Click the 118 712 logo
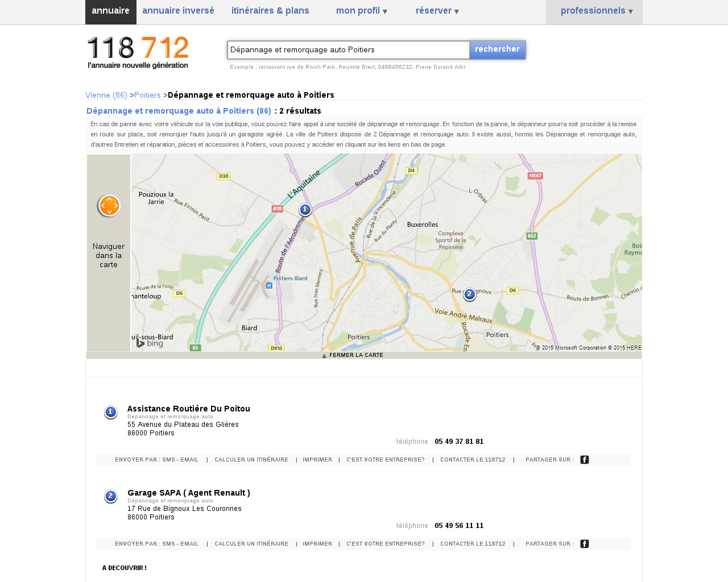728x582 pixels. tap(138, 52)
